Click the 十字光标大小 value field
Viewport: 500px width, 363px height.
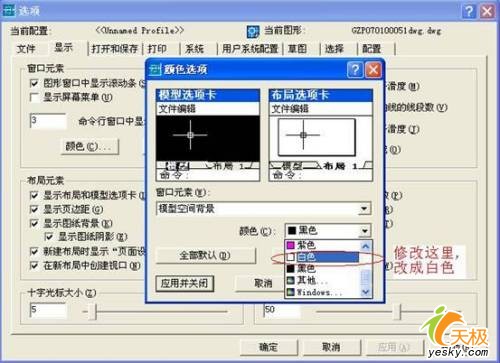tap(48, 310)
